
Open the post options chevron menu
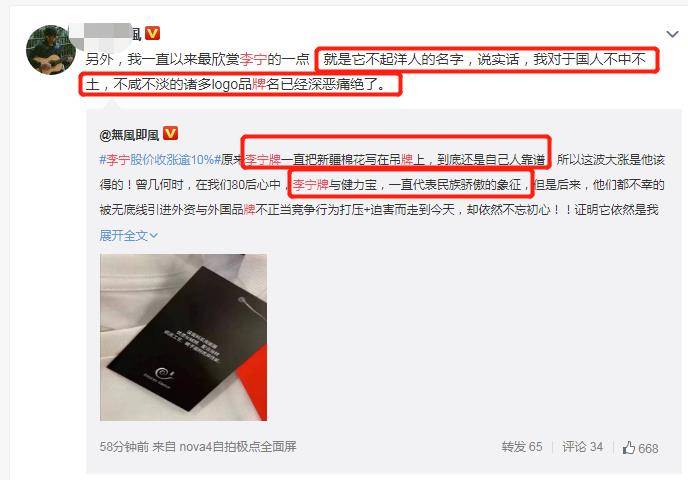tap(672, 34)
